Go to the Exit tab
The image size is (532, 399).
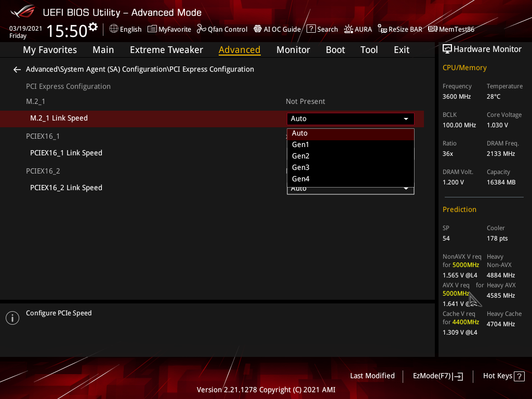click(x=402, y=50)
